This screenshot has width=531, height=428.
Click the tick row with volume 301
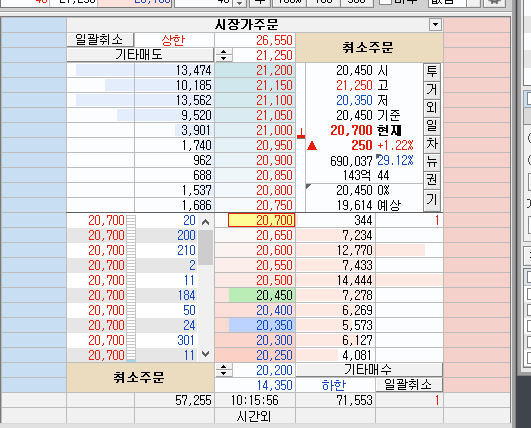132,340
